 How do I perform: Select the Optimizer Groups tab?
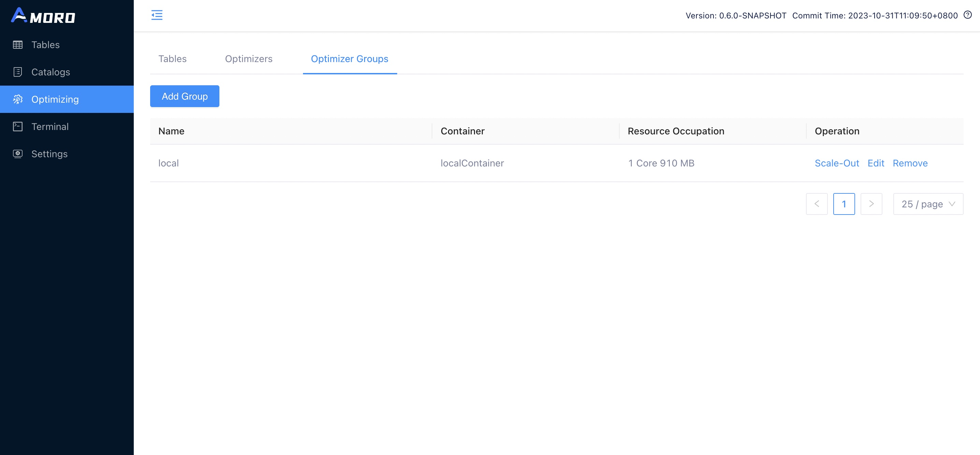pyautogui.click(x=349, y=59)
